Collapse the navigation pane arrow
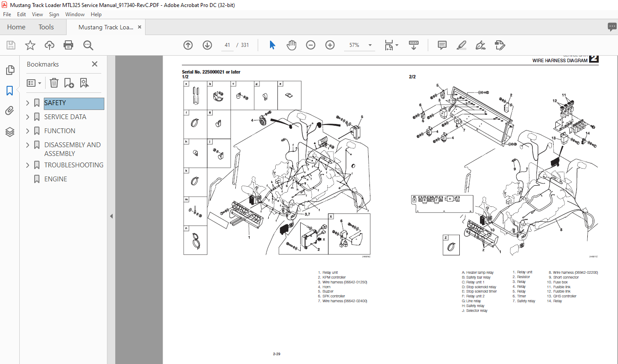The height and width of the screenshot is (364, 618). (111, 216)
